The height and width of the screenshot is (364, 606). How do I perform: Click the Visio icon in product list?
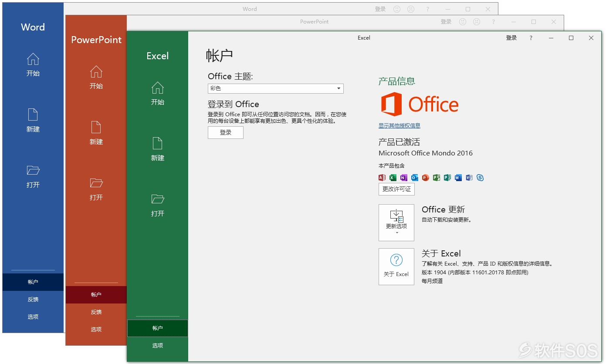point(469,178)
